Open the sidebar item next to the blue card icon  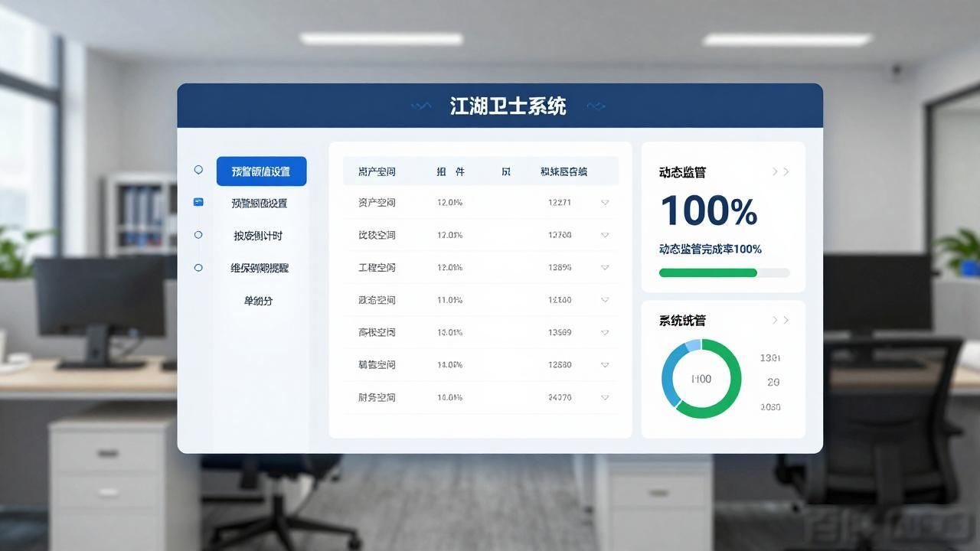tap(260, 204)
